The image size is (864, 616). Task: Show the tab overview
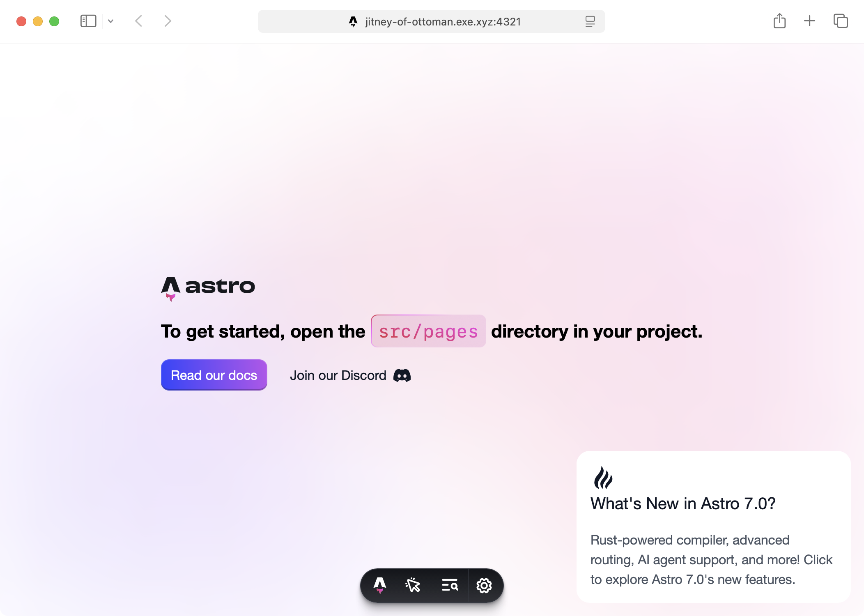[841, 21]
